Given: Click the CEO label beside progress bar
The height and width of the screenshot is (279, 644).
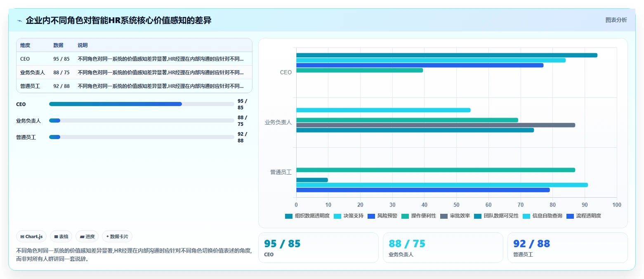Looking at the screenshot, I should pos(21,104).
